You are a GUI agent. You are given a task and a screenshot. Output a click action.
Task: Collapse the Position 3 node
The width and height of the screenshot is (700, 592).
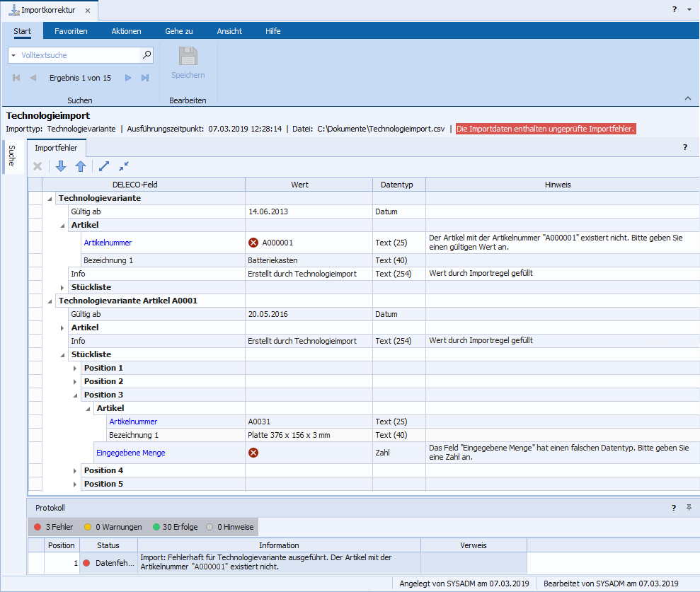click(x=76, y=395)
